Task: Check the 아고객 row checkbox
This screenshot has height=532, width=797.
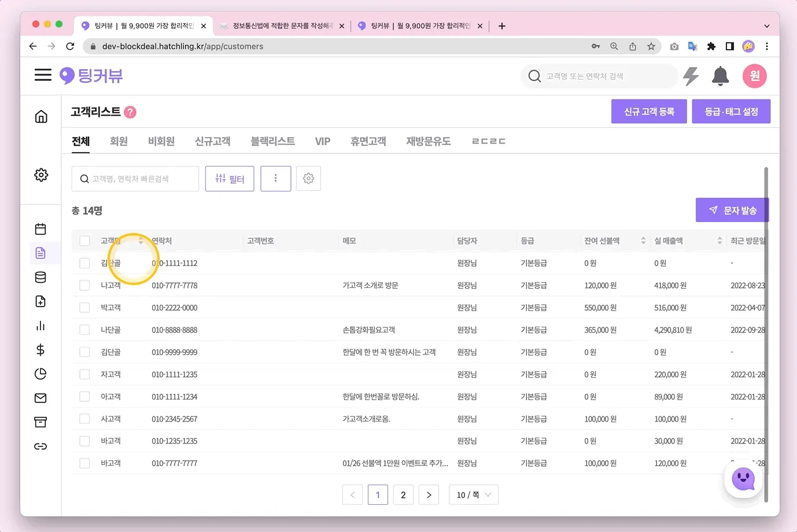Action: (84, 396)
